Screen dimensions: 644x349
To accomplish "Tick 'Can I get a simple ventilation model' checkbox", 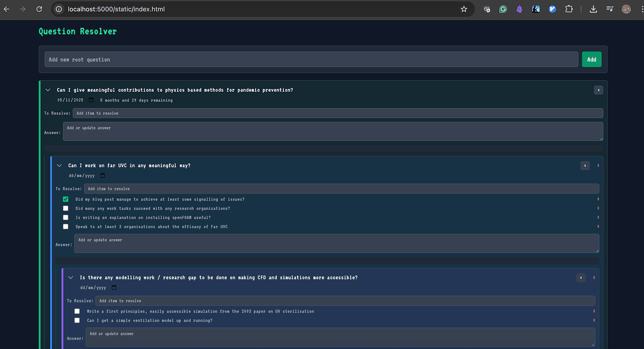I will 77,320.
